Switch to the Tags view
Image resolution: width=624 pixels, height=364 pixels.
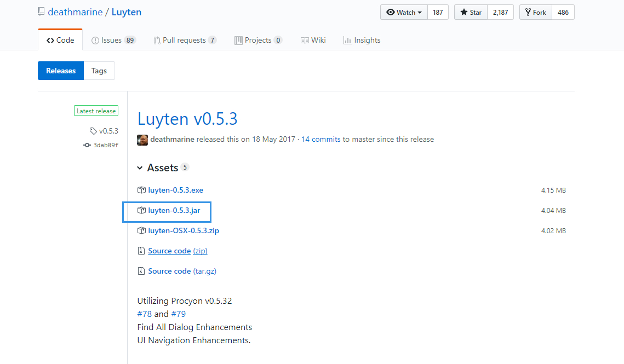point(99,71)
